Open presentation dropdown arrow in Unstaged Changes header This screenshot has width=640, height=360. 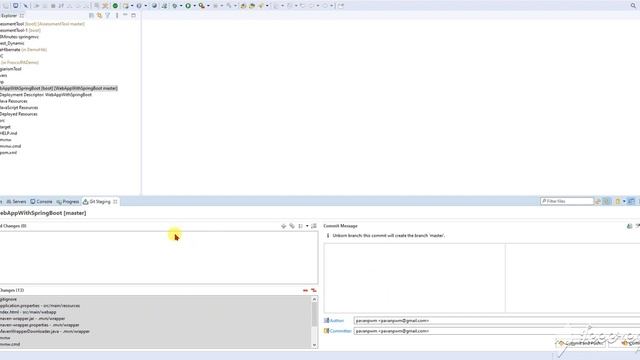pyautogui.click(x=307, y=226)
